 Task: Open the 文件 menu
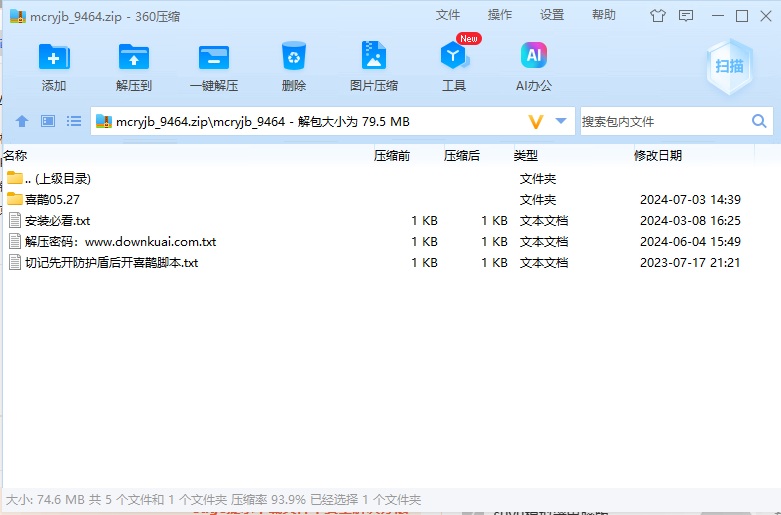coord(447,15)
